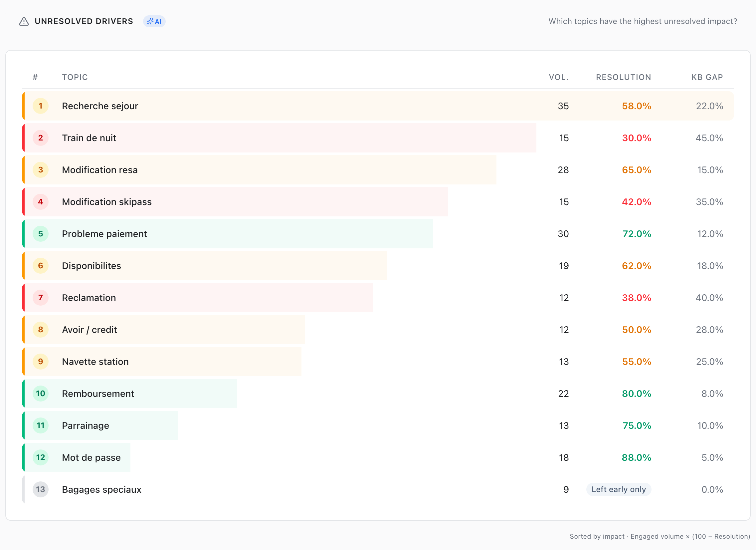Click the 45.0% KB gap value

point(709,138)
